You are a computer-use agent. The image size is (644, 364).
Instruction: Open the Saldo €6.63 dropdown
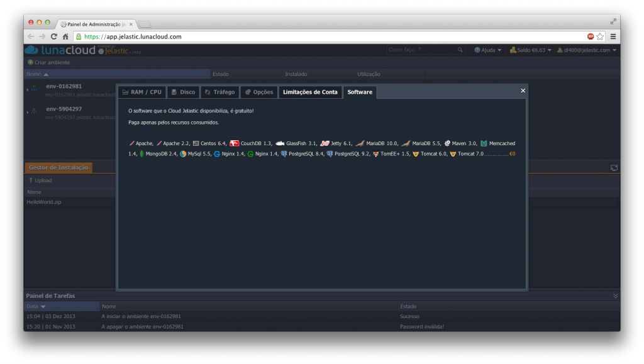click(x=531, y=50)
